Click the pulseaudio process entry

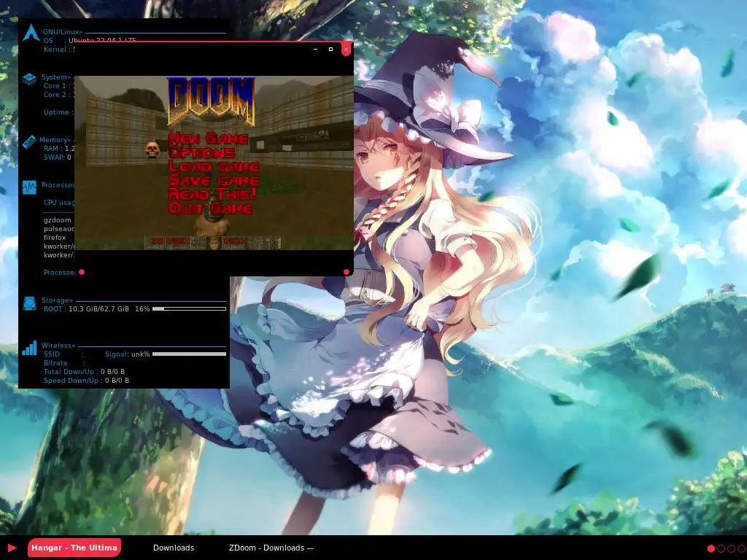pyautogui.click(x=59, y=228)
